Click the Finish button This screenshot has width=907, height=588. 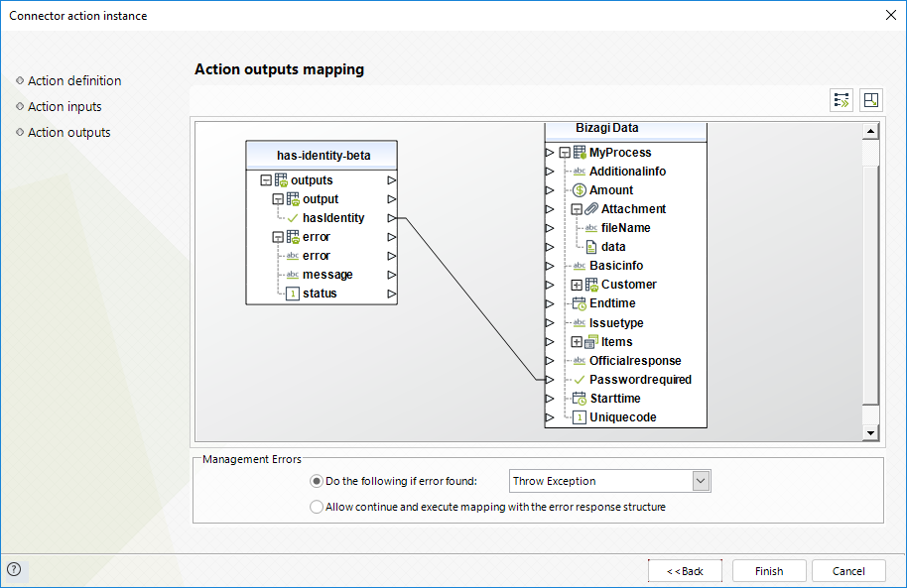(769, 571)
